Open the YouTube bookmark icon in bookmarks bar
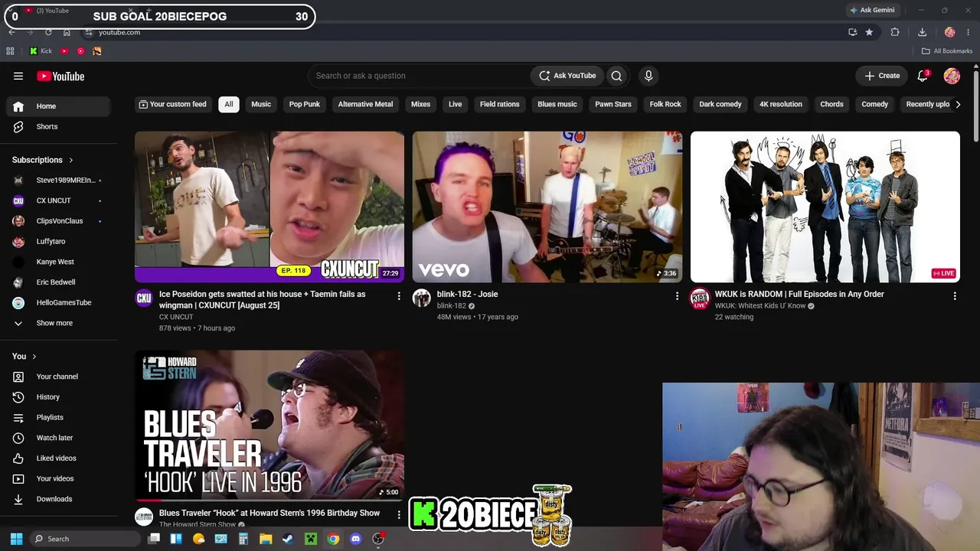The image size is (980, 551). pos(64,51)
